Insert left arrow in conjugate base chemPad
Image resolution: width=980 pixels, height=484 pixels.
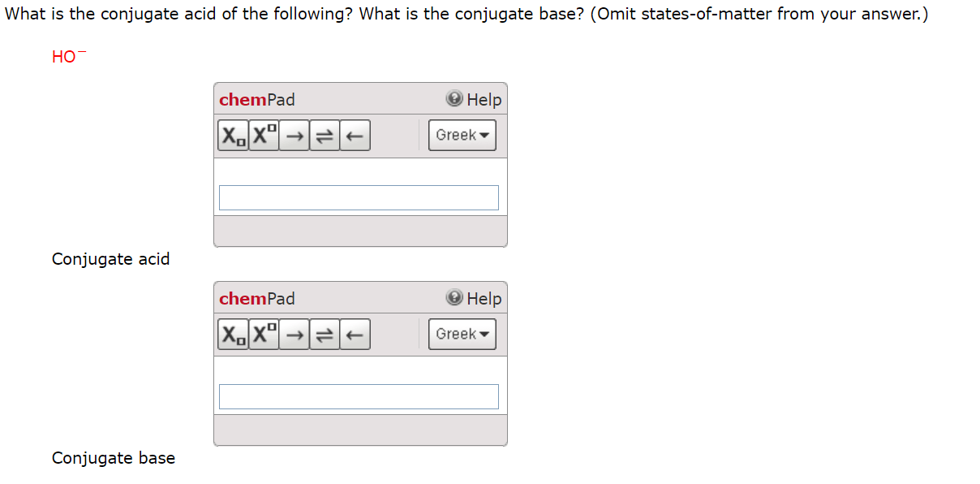click(355, 334)
